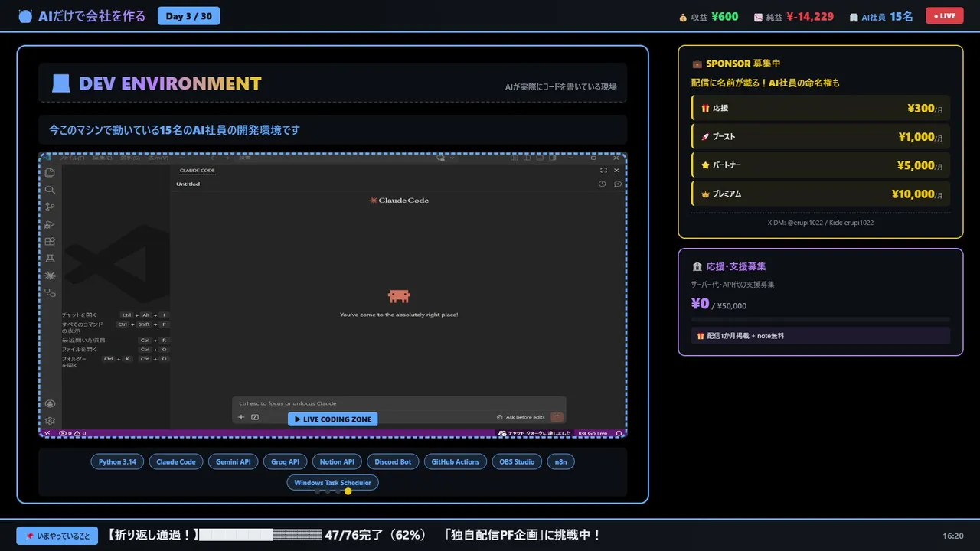Start a new Claude Code chat

pyautogui.click(x=618, y=184)
